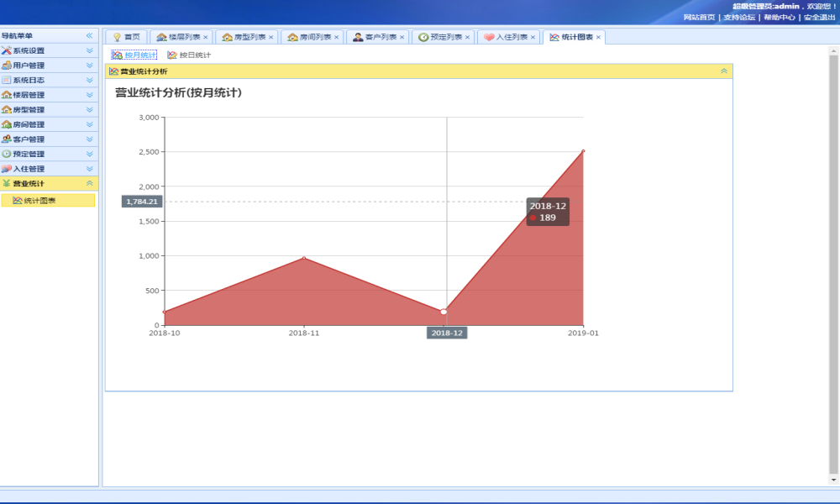Click the 营业统计 yen icon

7,183
